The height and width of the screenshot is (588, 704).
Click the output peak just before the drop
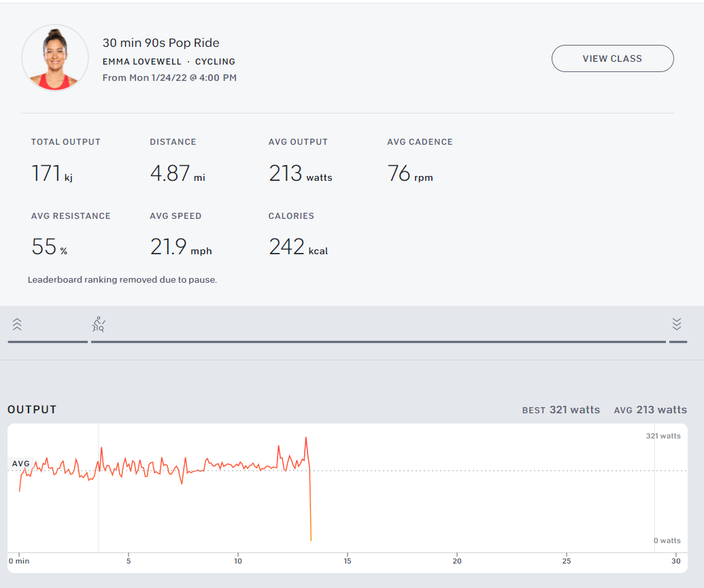click(306, 438)
